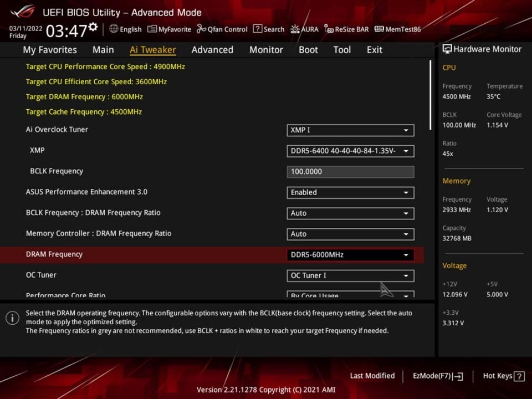The image size is (532, 399).
Task: Switch to EzMode(F7)
Action: 438,376
